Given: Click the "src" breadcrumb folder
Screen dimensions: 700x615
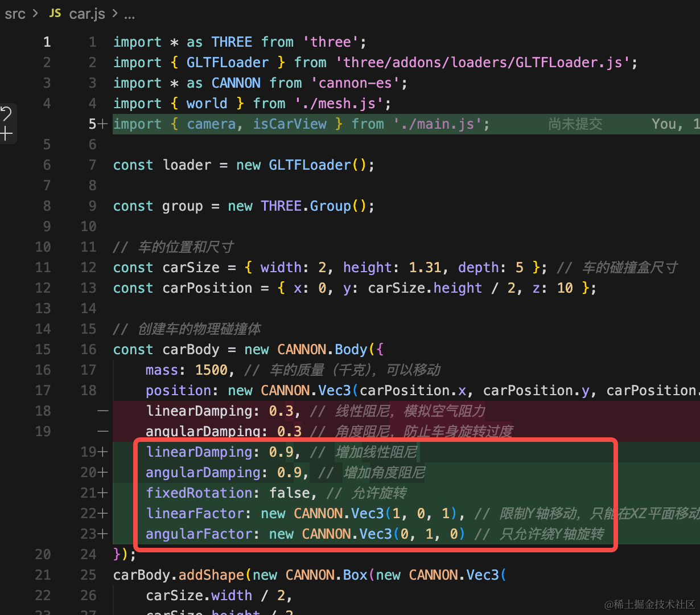Looking at the screenshot, I should coord(15,14).
